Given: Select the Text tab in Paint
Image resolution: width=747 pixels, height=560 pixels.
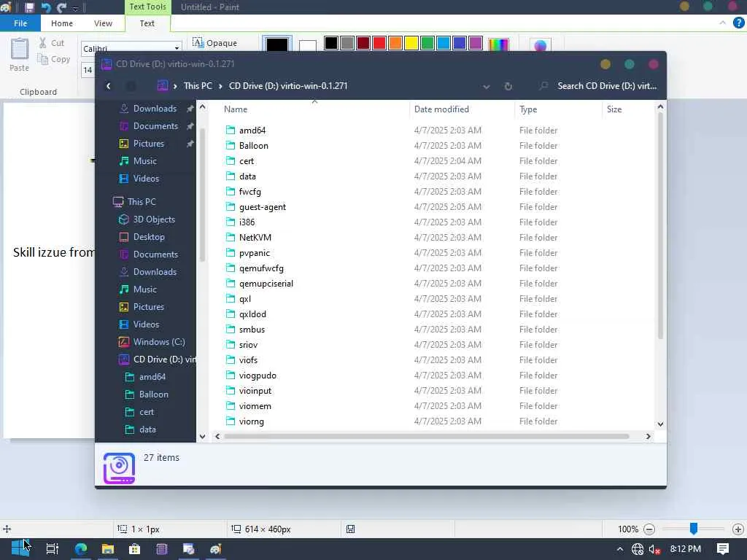Looking at the screenshot, I should click(147, 23).
